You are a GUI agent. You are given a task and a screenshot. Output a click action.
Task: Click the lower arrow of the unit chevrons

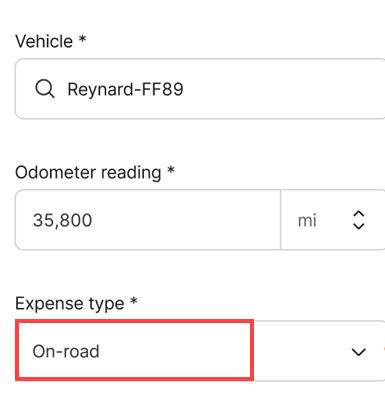358,226
